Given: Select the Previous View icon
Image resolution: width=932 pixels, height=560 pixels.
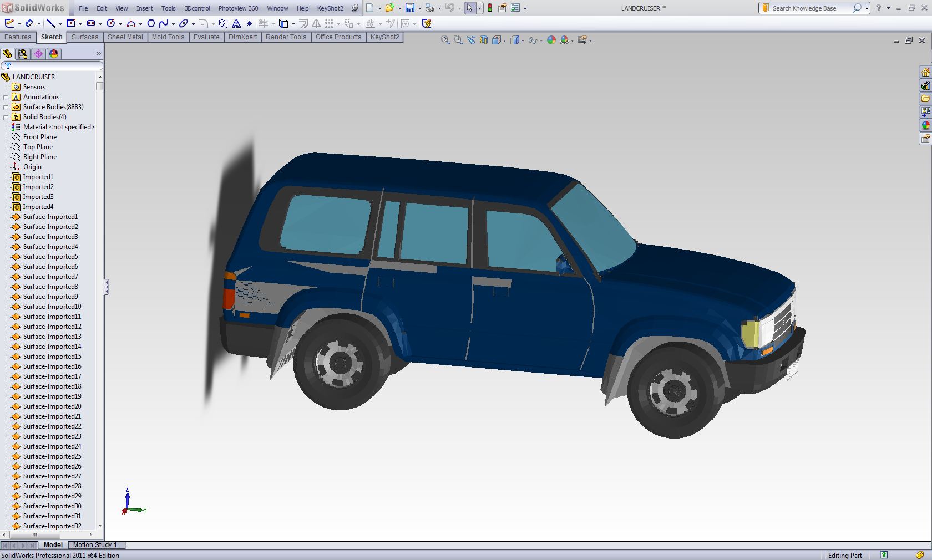Looking at the screenshot, I should pos(471,40).
